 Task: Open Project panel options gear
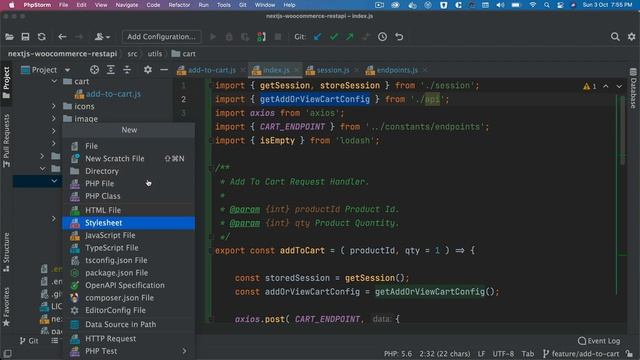[x=148, y=70]
